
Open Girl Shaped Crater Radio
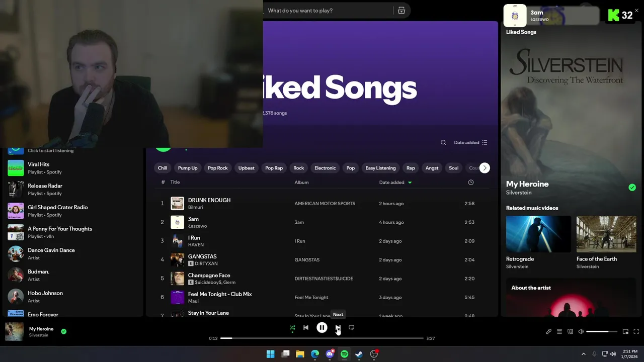73,211
